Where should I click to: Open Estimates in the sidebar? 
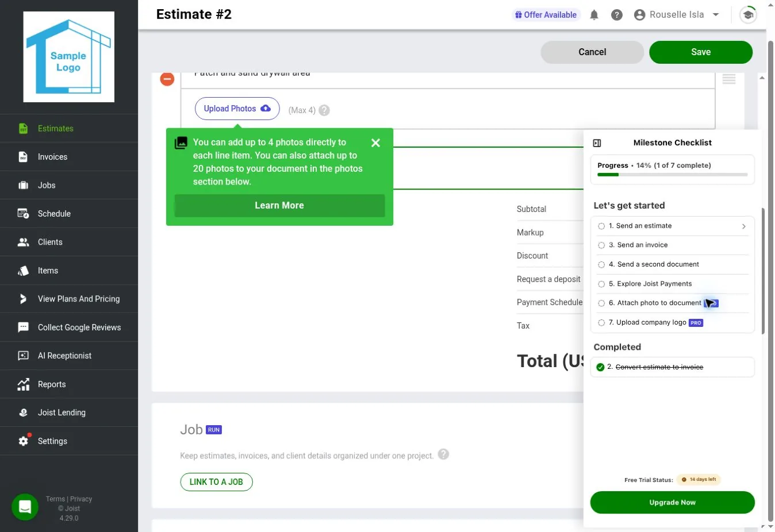click(x=69, y=128)
